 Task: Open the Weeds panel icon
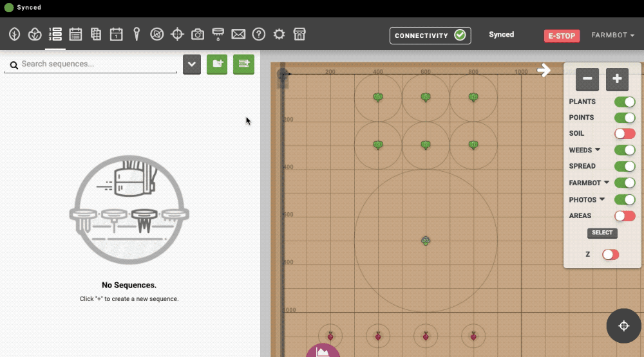coord(156,35)
